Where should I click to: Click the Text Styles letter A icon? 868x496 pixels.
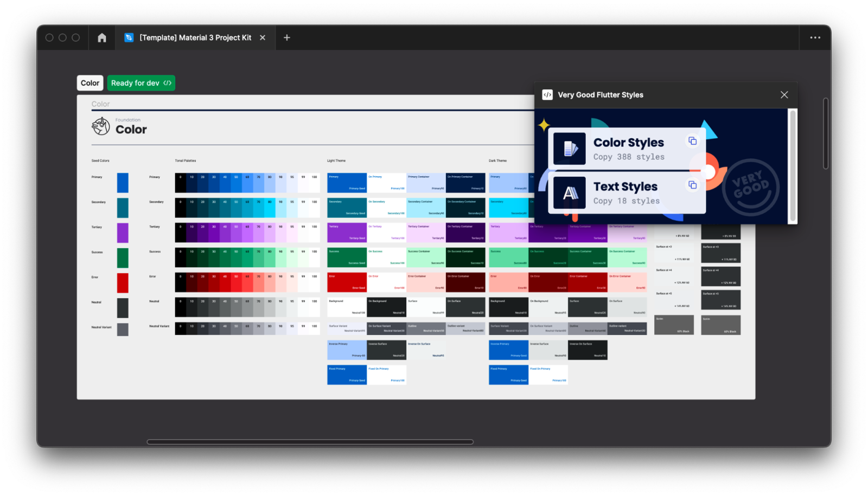569,192
